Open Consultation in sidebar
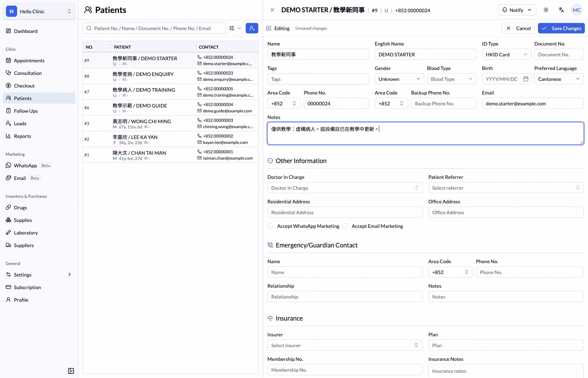Image resolution: width=588 pixels, height=378 pixels. click(x=39, y=73)
